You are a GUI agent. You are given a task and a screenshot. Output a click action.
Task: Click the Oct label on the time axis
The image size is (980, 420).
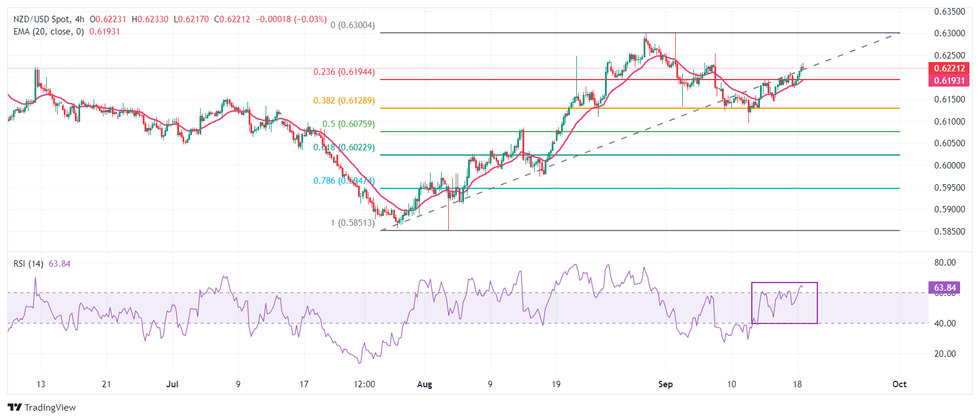(x=899, y=384)
